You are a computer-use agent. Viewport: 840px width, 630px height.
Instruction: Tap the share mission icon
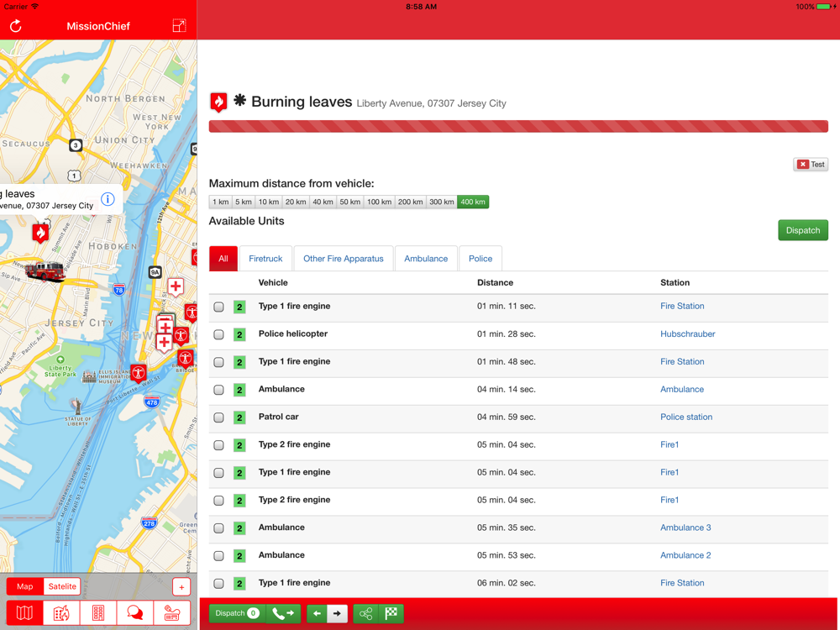tap(366, 613)
